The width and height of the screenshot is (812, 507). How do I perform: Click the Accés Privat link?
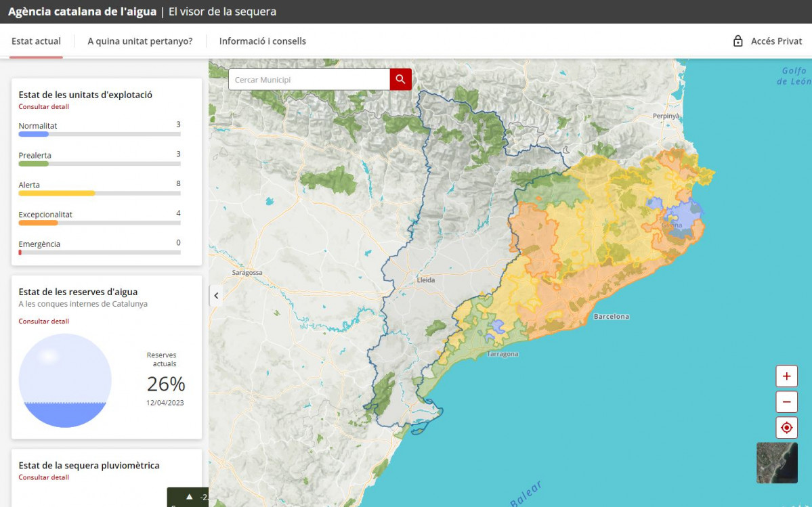(x=776, y=41)
